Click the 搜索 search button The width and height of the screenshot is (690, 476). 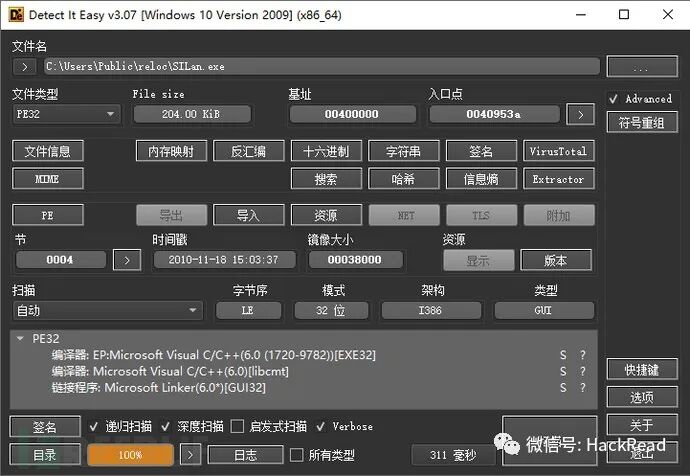pos(326,179)
